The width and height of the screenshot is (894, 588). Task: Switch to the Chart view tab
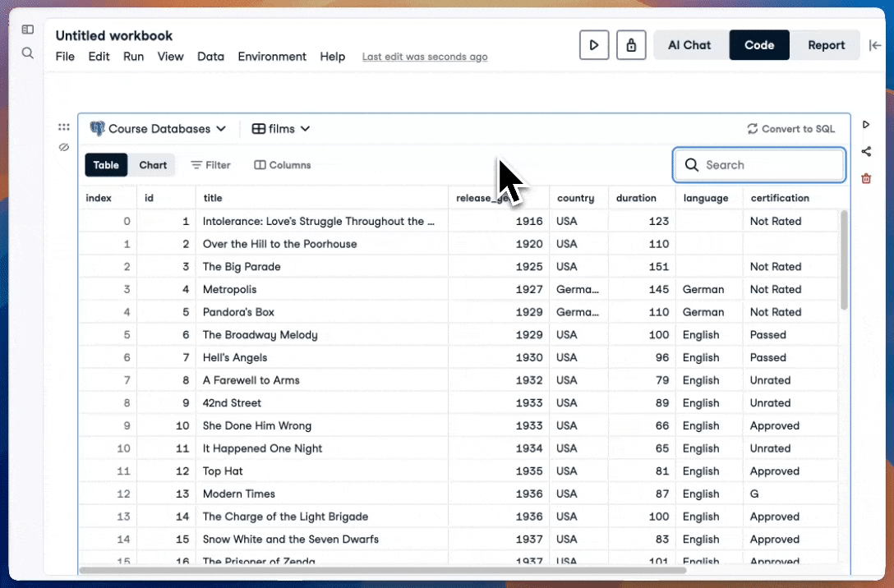click(153, 165)
